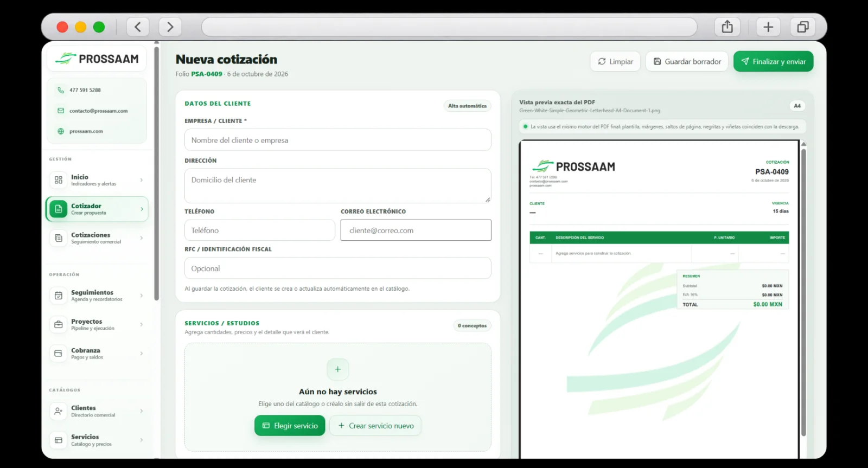The image size is (868, 468).
Task: Go forward with the browser forward arrow
Action: click(x=170, y=27)
